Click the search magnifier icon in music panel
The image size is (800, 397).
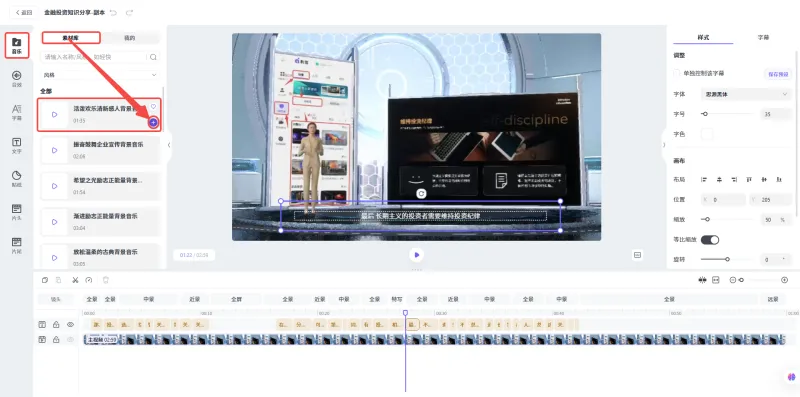153,57
